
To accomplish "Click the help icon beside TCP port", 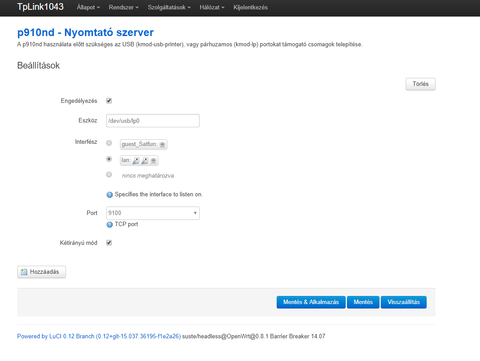I will pyautogui.click(x=109, y=225).
